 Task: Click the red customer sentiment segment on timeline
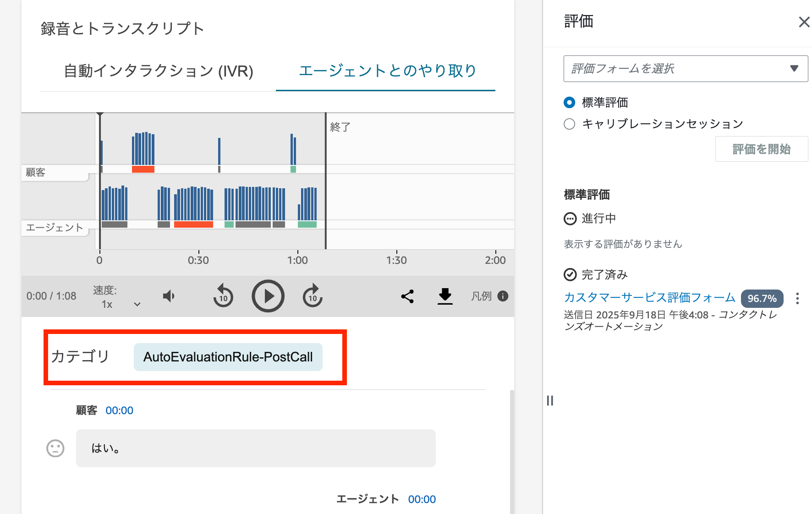point(143,170)
